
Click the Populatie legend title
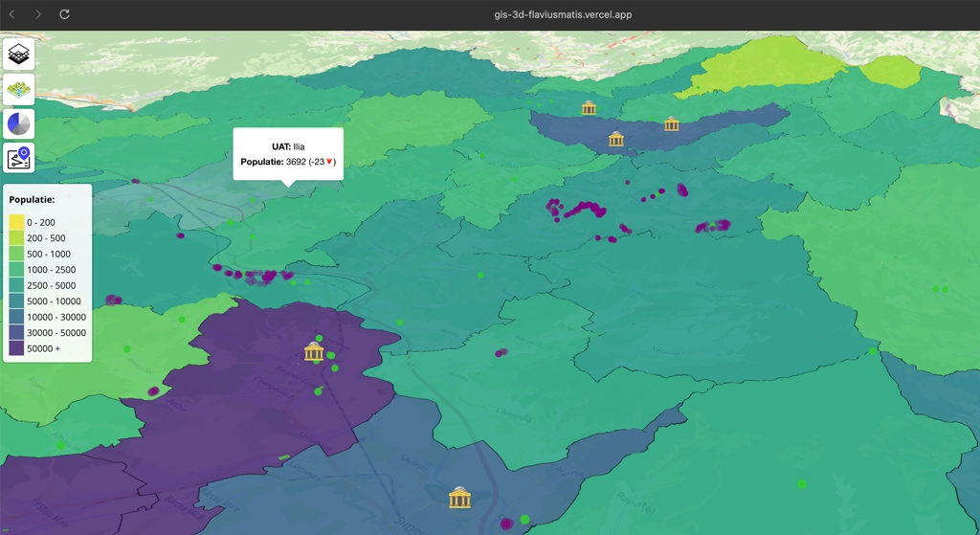coord(32,200)
